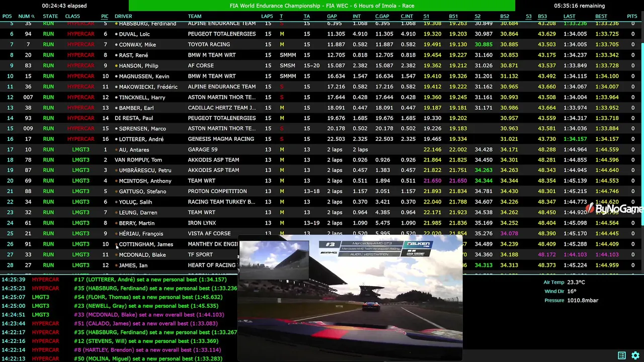Image resolution: width=644 pixels, height=362 pixels.
Task: Click the '05:35:16 remaining' timer
Action: (x=579, y=6)
